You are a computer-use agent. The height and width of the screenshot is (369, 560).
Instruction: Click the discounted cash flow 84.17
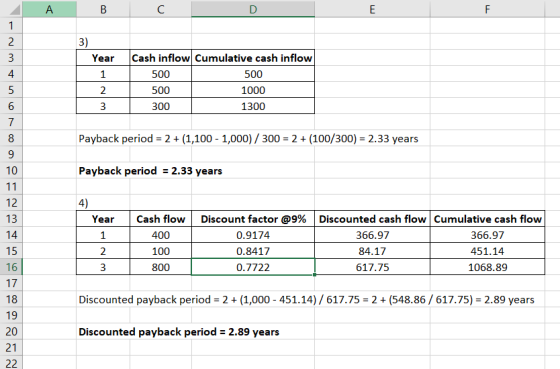(372, 251)
